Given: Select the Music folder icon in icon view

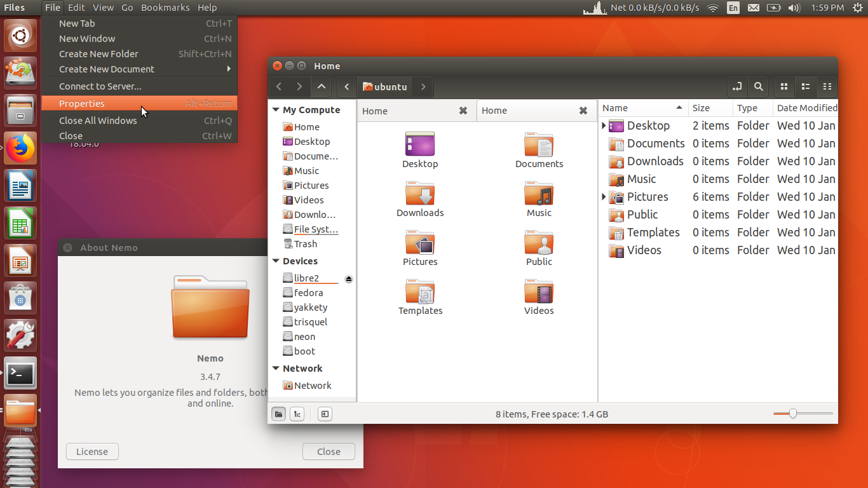Looking at the screenshot, I should click(x=539, y=200).
